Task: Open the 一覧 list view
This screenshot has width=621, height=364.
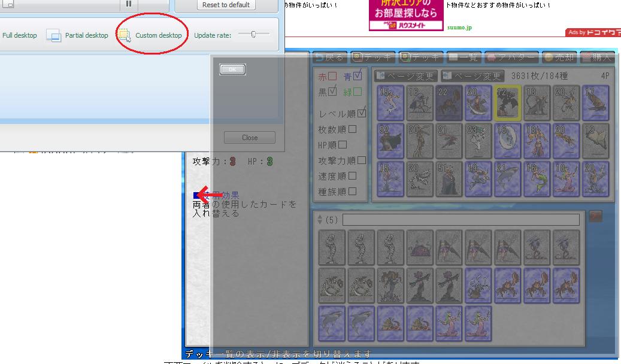Action: point(464,57)
